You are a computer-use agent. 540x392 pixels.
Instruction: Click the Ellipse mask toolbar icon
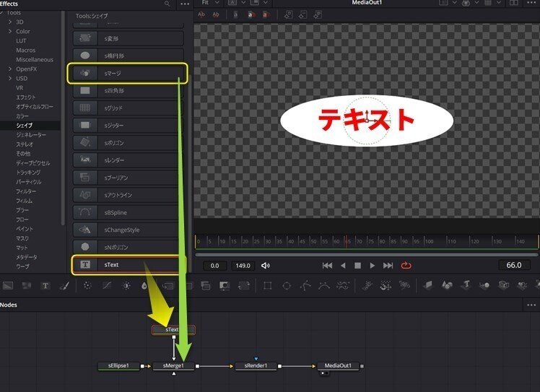pyautogui.click(x=287, y=286)
